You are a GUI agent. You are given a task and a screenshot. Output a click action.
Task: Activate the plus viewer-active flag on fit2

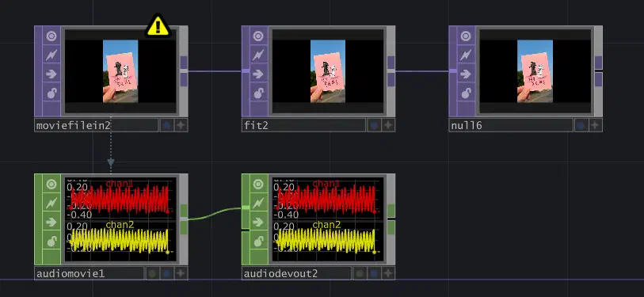tap(388, 125)
